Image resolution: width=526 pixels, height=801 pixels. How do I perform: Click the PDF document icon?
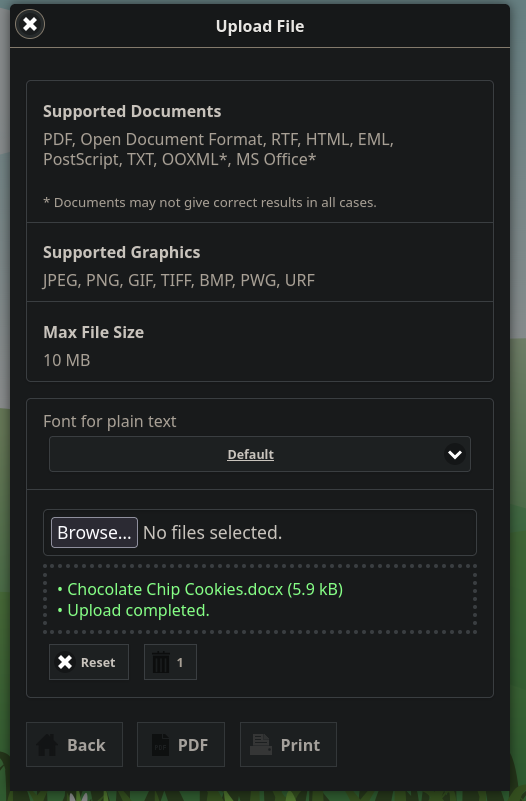click(x=160, y=745)
